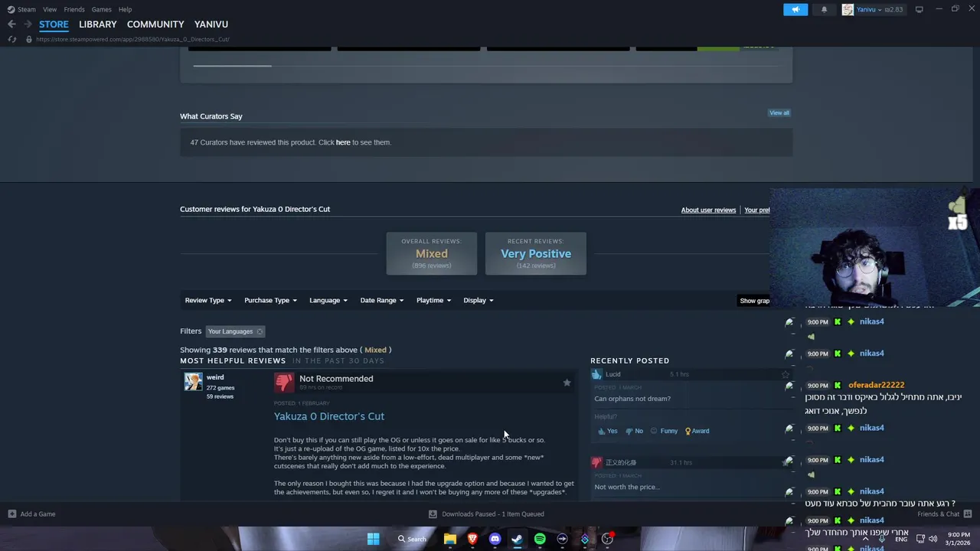Click weird's reviewer avatar
980x551 pixels.
click(x=193, y=381)
